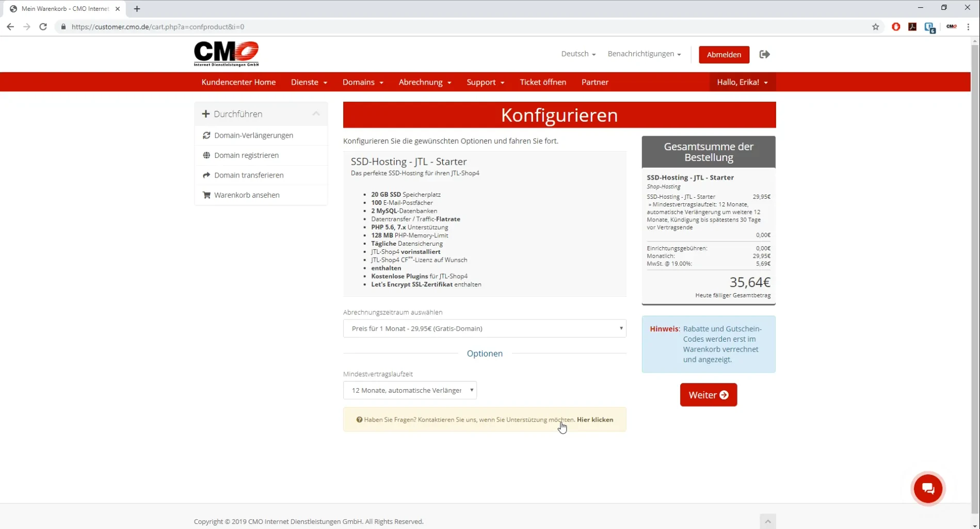Viewport: 980px width, 529px height.
Task: Click the Konfigurieren heading banner
Action: point(559,115)
